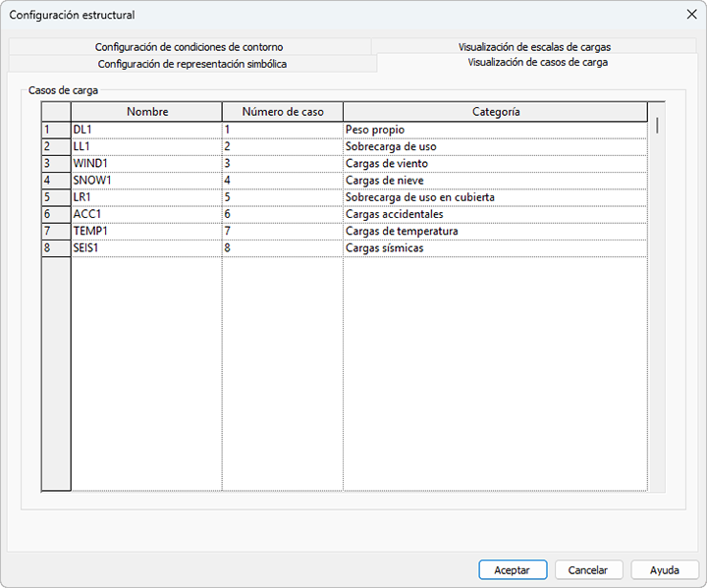
Task: Select row header 6
Action: pos(56,214)
